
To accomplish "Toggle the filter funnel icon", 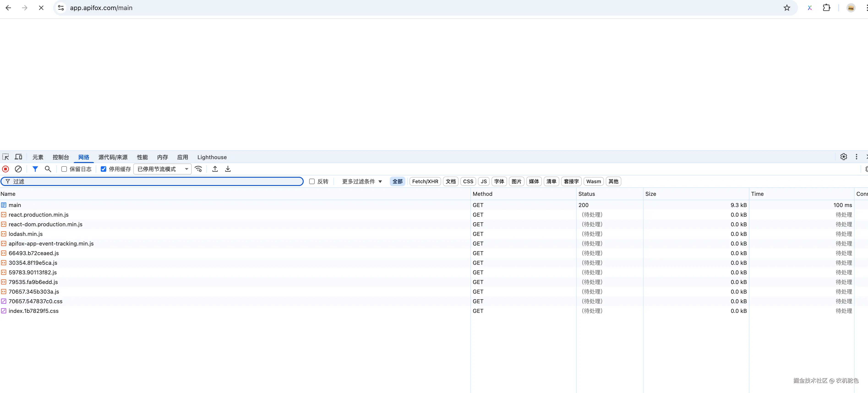I will [35, 169].
